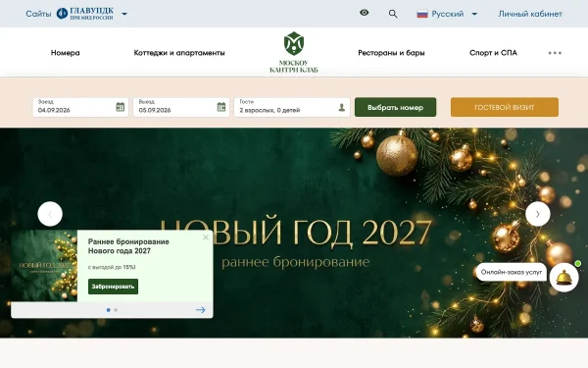
Task: Open calendar icon for Заезд date
Action: [x=120, y=107]
